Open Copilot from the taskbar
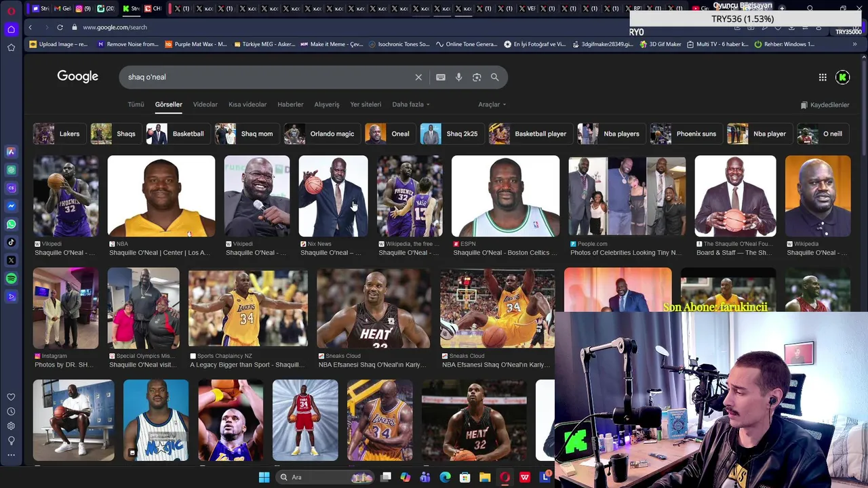 (406, 477)
